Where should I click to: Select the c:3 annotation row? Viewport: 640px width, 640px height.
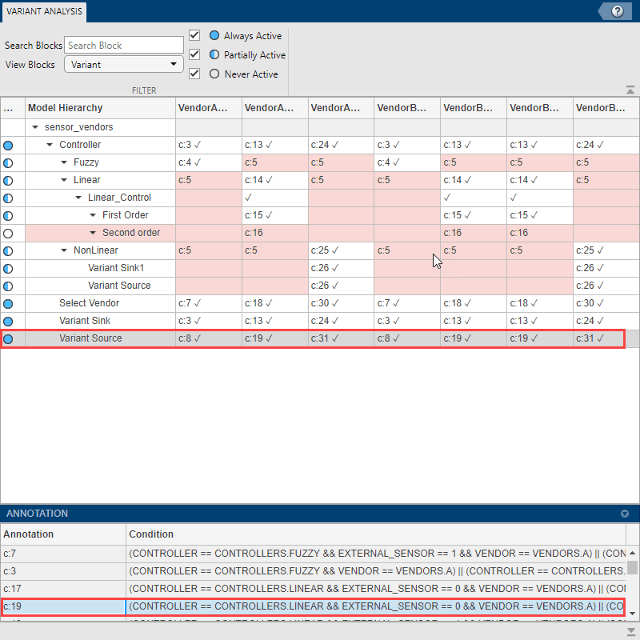point(313,571)
